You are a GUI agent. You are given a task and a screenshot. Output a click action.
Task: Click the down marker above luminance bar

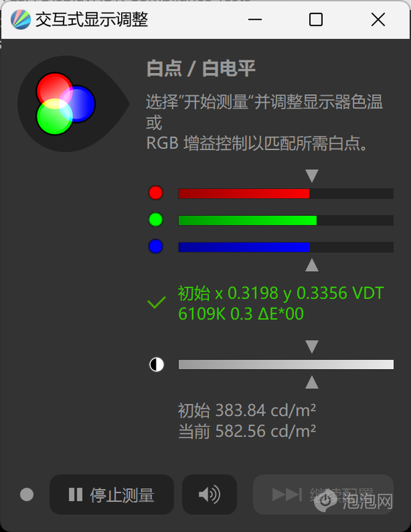[312, 347]
